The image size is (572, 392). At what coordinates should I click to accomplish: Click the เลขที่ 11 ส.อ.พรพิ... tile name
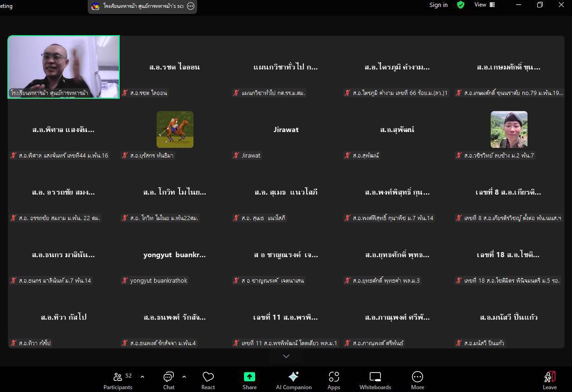(286, 317)
